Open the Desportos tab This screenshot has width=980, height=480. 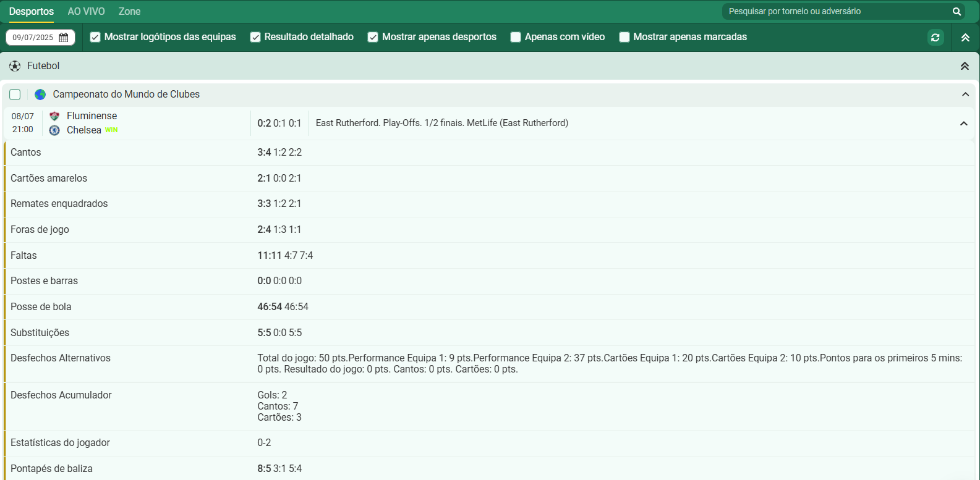click(32, 11)
